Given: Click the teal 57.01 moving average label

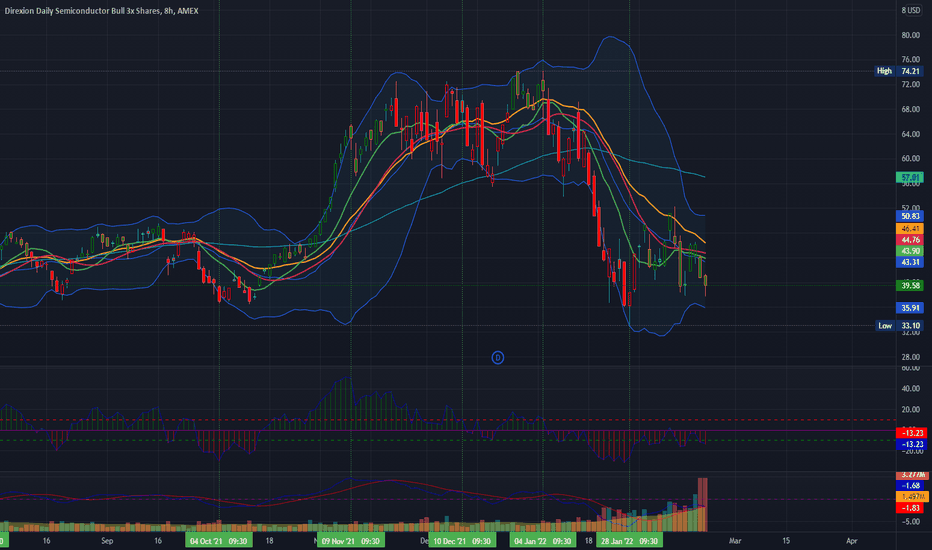Looking at the screenshot, I should (910, 177).
